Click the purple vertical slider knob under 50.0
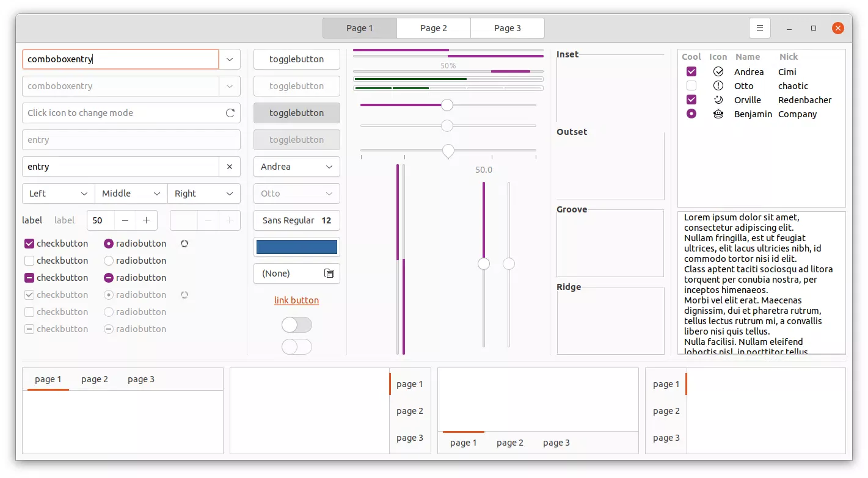The image size is (868, 478). (x=484, y=264)
